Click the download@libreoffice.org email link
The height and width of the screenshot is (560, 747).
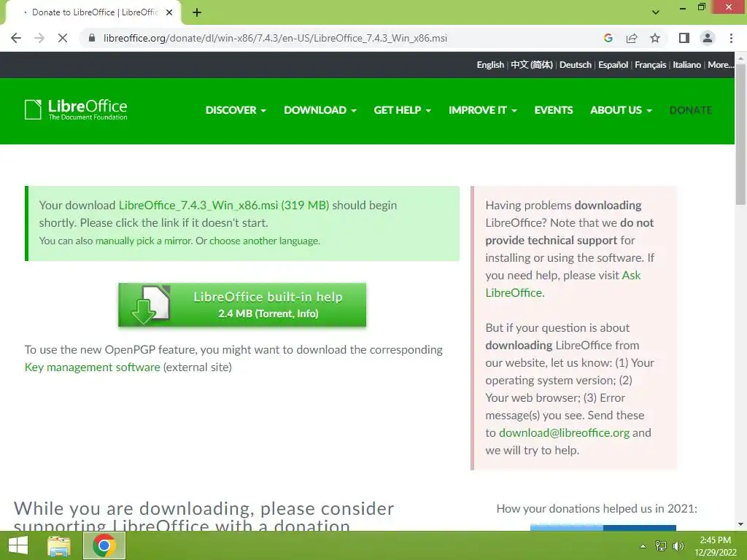click(x=564, y=433)
